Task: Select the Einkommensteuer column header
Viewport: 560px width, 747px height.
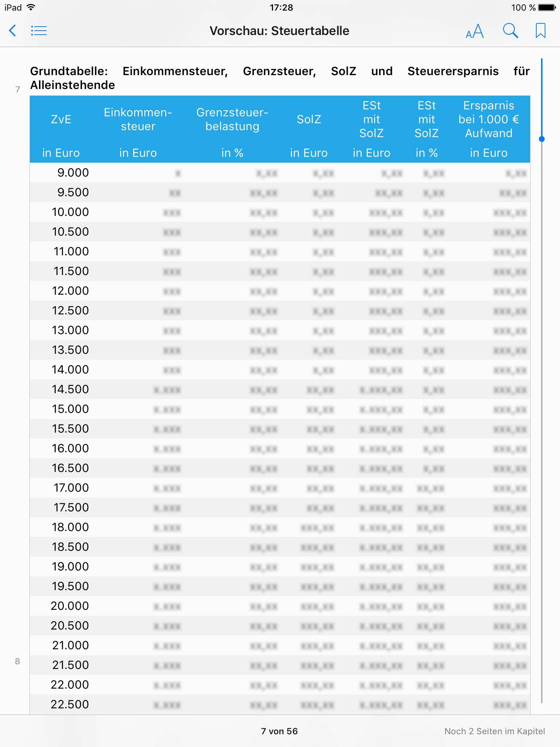Action: [138, 119]
